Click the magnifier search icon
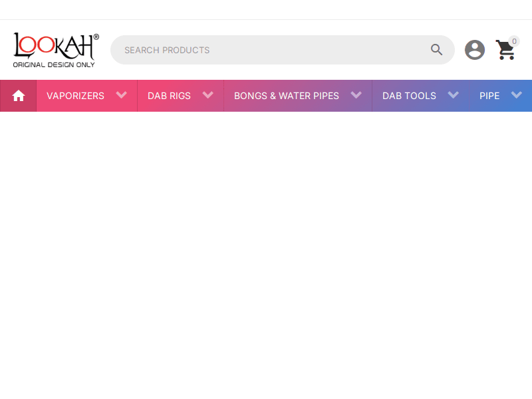 pyautogui.click(x=436, y=50)
